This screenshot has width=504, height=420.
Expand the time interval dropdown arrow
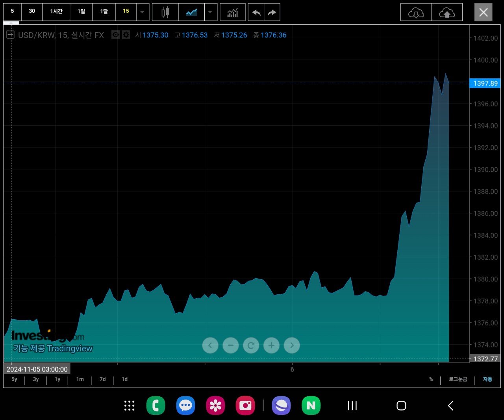143,12
